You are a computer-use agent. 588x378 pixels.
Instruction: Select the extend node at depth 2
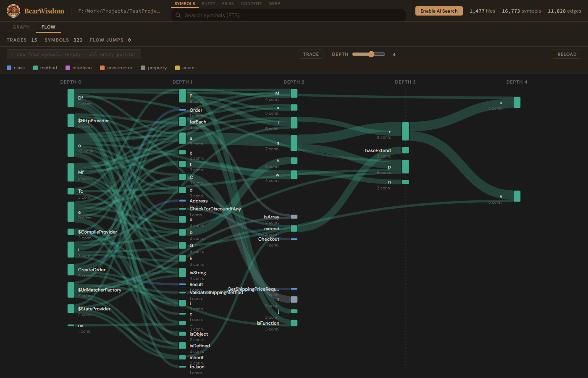point(294,228)
